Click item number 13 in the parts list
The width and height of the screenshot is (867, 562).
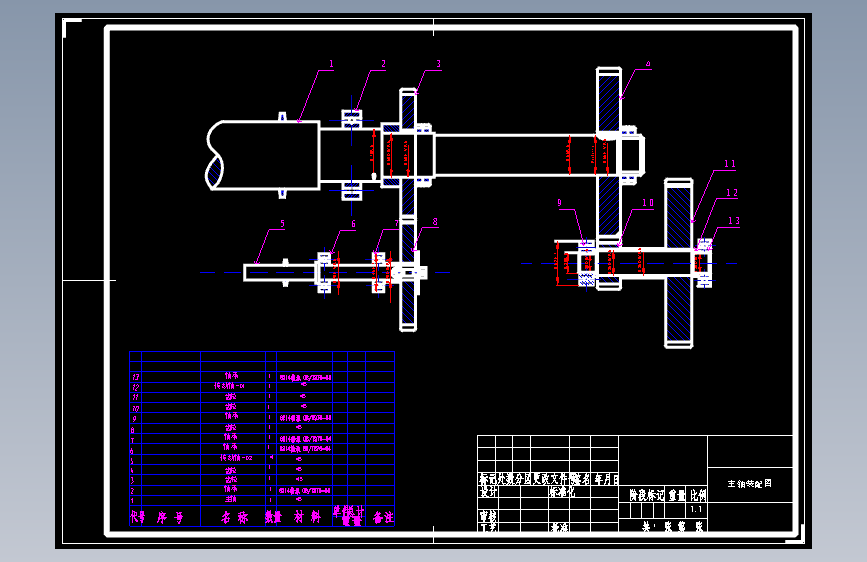[135, 377]
